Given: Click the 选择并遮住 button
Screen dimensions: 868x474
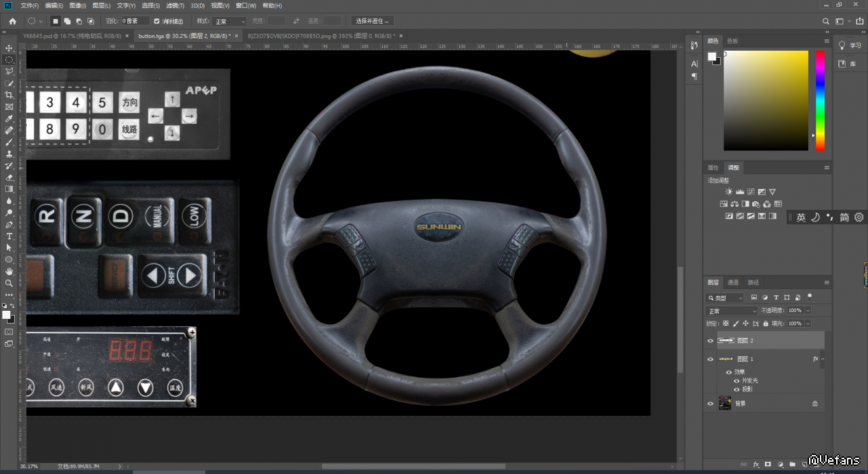Looking at the screenshot, I should [x=372, y=21].
